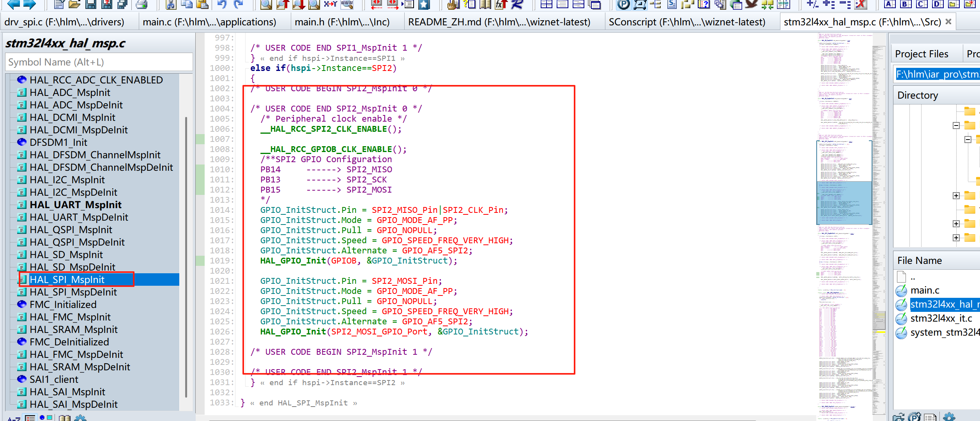Click the blue Go Back arrow
The height and width of the screenshot is (421, 980).
click(13, 4)
